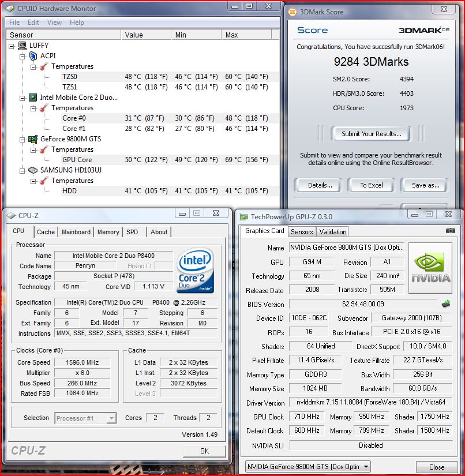Click the CPUID Hardware Monitor title icon
The height and width of the screenshot is (476, 465).
coord(10,9)
